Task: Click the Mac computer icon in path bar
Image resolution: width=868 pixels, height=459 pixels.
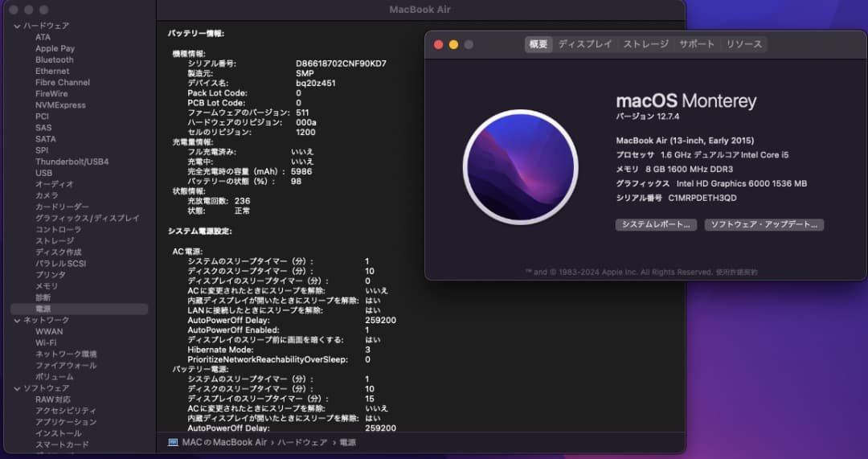Action: (x=173, y=442)
